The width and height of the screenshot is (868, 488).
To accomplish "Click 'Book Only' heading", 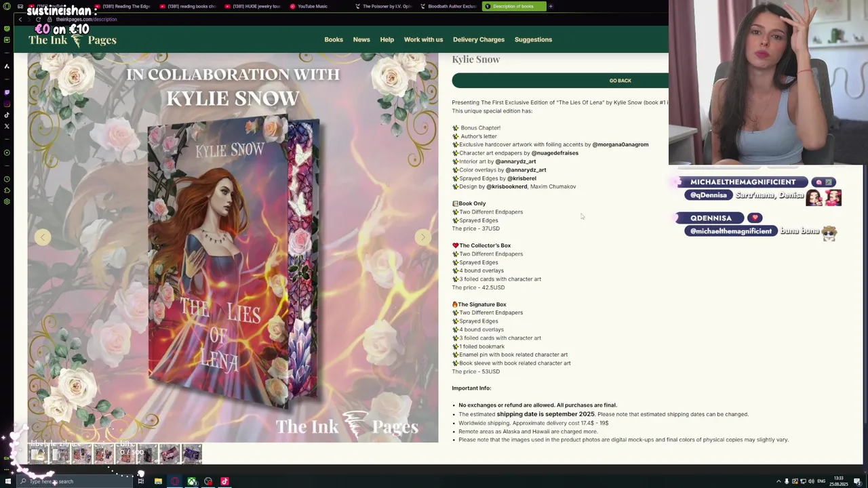I will click(x=472, y=203).
